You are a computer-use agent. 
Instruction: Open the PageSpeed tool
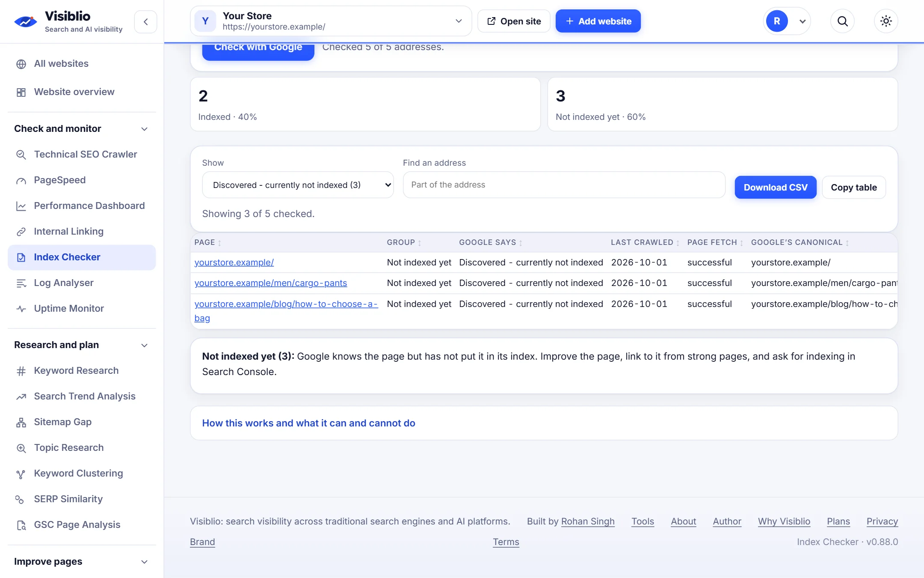coord(82,180)
